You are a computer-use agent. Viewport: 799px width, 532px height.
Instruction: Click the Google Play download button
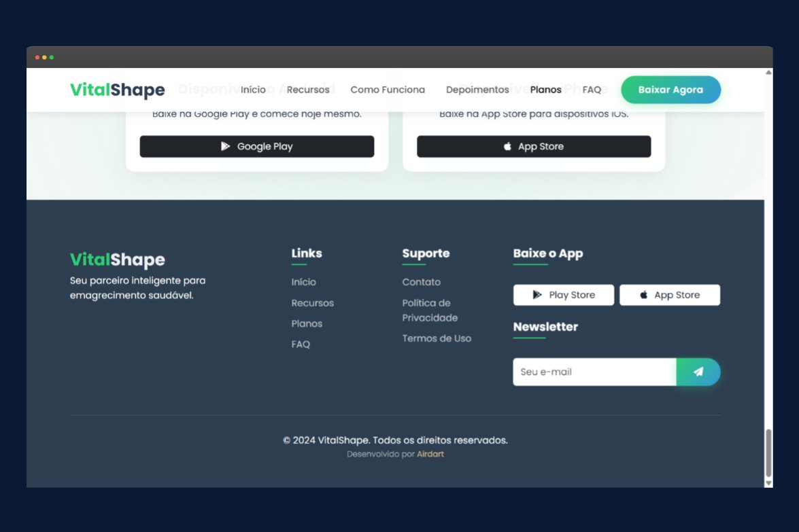pyautogui.click(x=256, y=146)
